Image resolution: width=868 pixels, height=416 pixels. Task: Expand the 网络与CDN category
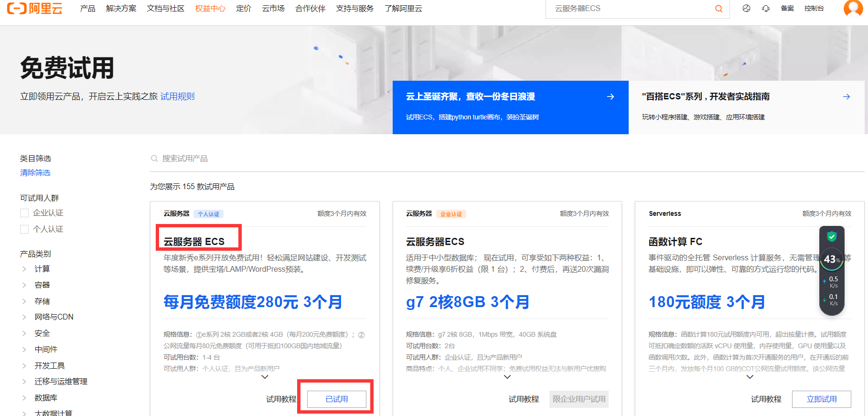click(24, 317)
